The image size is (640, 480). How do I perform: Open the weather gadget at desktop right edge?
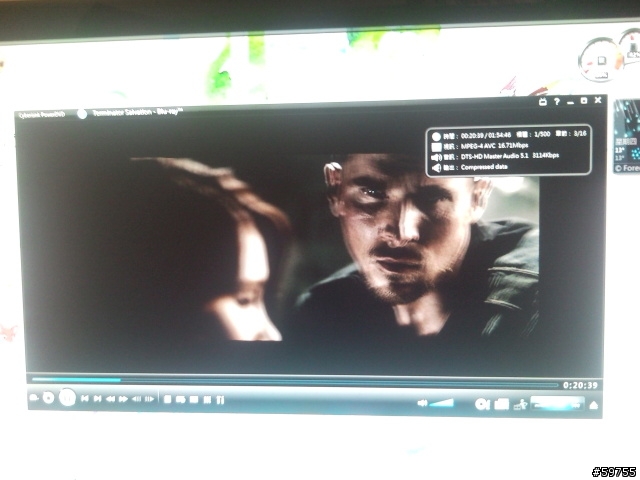click(x=627, y=137)
